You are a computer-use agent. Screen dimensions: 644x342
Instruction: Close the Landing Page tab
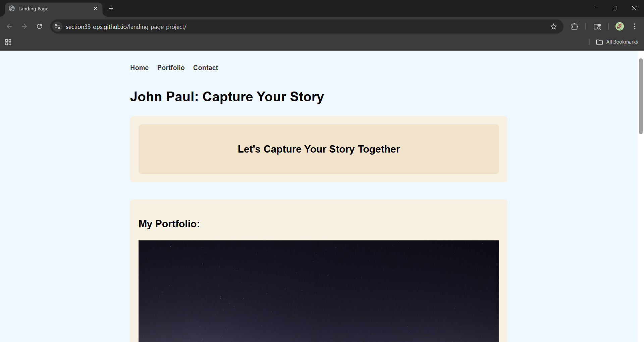pyautogui.click(x=96, y=8)
